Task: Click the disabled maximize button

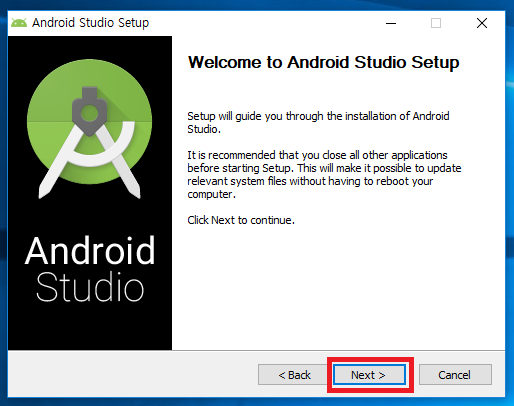Action: (x=436, y=23)
